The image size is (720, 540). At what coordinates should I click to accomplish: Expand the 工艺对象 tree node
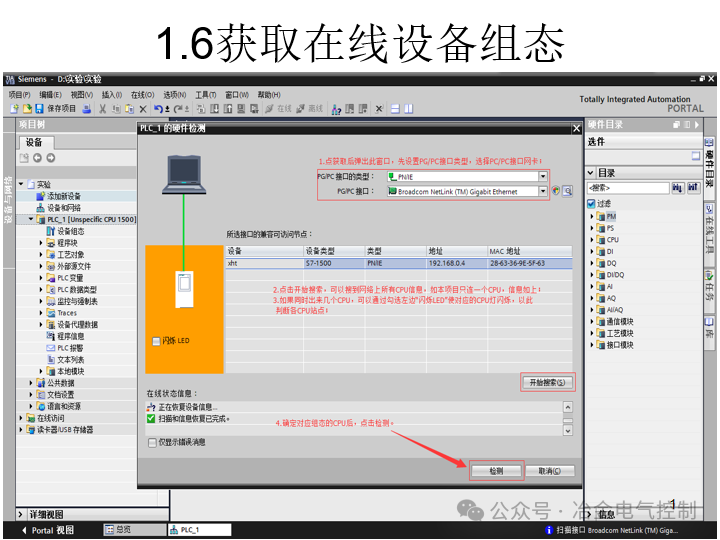[41, 254]
